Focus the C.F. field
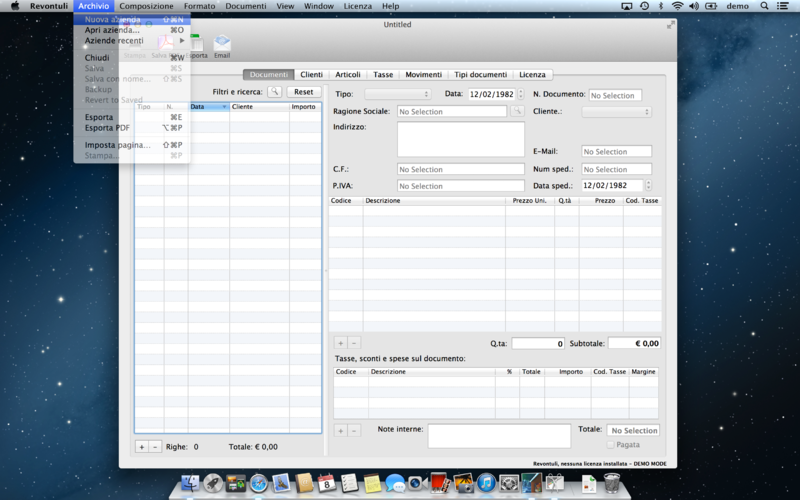The height and width of the screenshot is (500, 800). [461, 169]
